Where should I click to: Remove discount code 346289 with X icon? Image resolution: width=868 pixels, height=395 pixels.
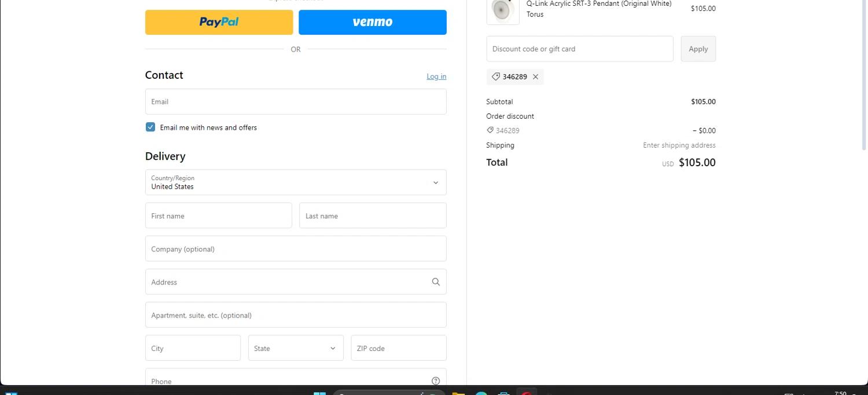tap(535, 77)
